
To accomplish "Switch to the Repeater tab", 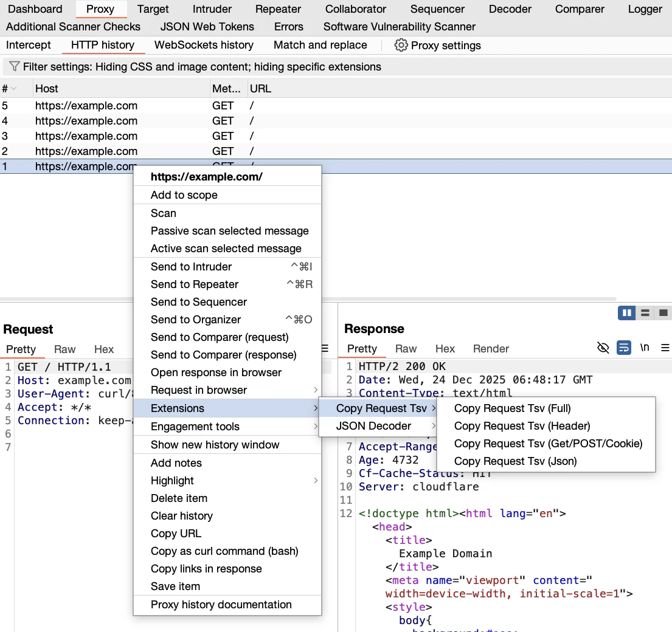I will coord(278,9).
